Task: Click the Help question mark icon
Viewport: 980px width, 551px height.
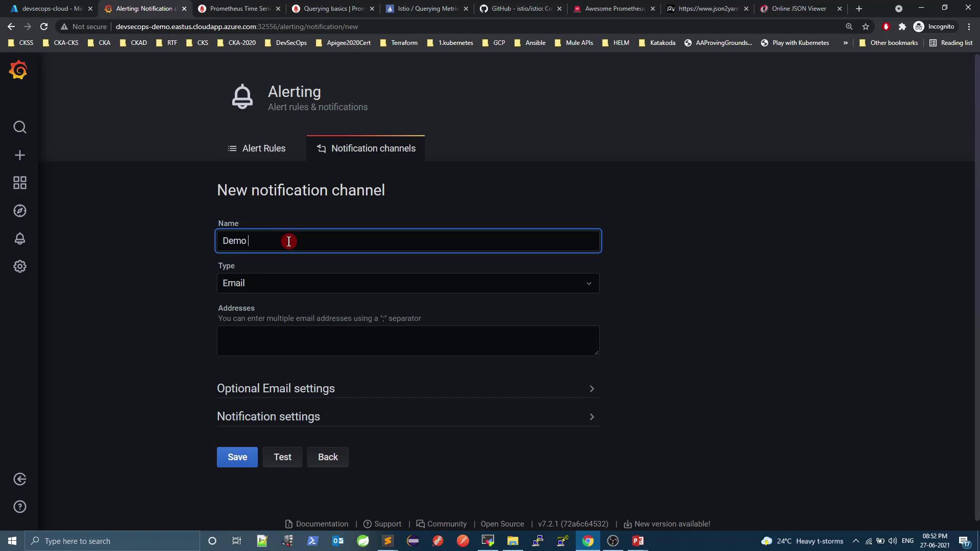Action: tap(20, 507)
